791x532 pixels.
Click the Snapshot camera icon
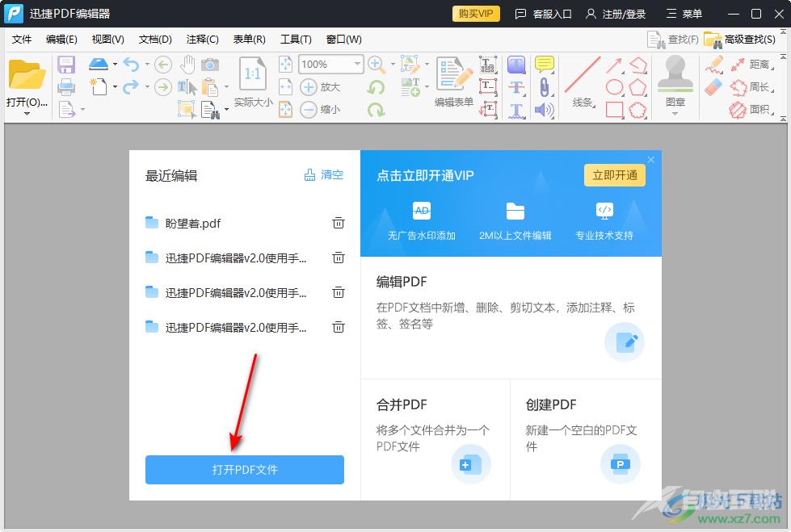pos(210,65)
